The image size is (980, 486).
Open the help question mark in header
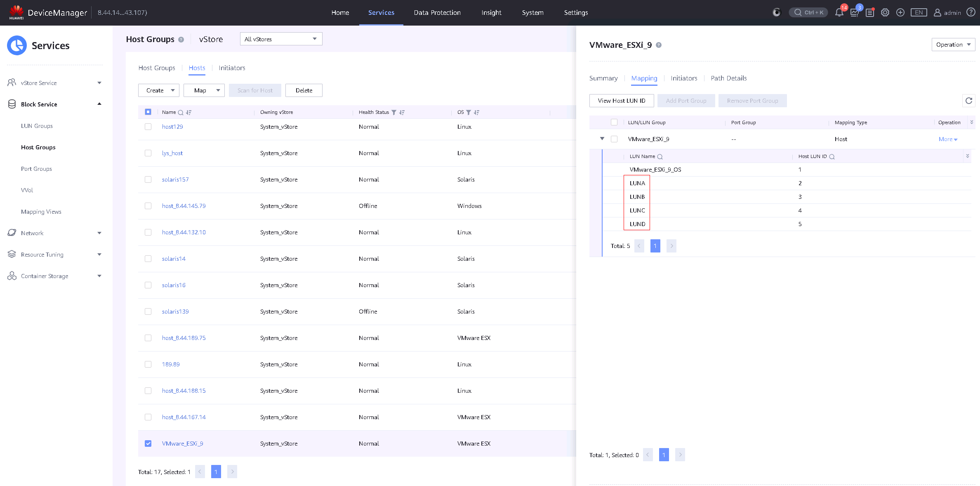click(971, 12)
